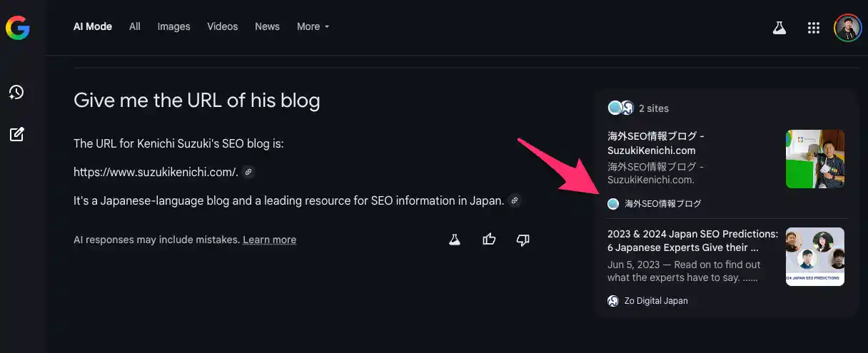Click the 'Jun 5, 2023 — Read on' snippet

684,271
